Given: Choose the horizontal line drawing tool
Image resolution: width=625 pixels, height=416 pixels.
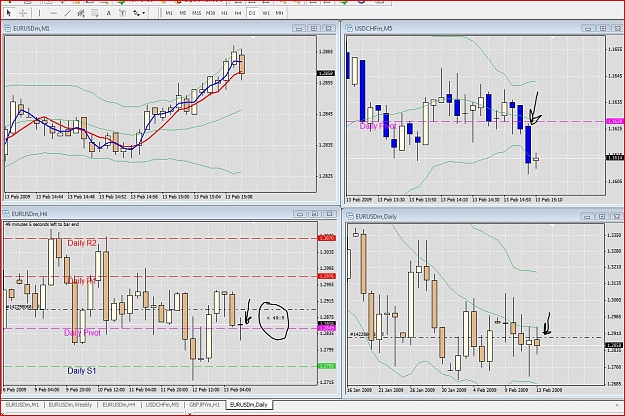Looking at the screenshot, I should 53,13.
